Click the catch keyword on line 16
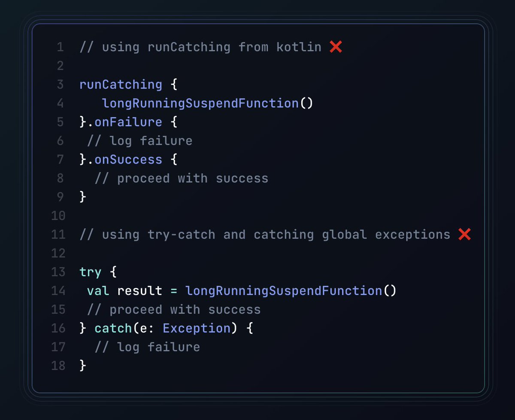Viewport: 515px width, 420px height. coord(113,328)
